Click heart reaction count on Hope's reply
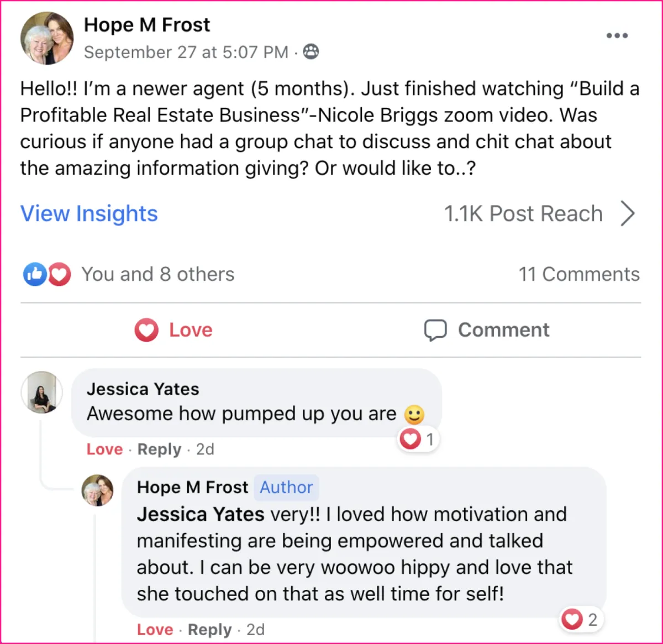The width and height of the screenshot is (663, 644). [x=580, y=619]
